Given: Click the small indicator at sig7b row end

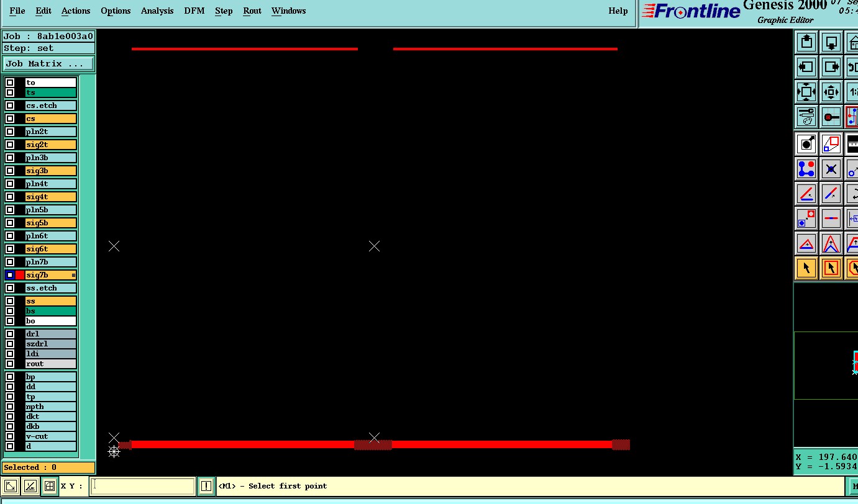Looking at the screenshot, I should click(x=73, y=275).
